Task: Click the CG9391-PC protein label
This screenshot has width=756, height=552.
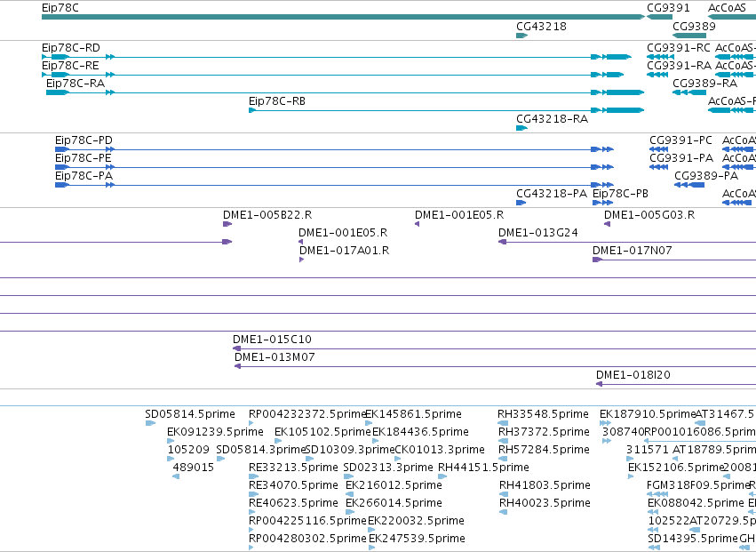Action: (x=680, y=140)
